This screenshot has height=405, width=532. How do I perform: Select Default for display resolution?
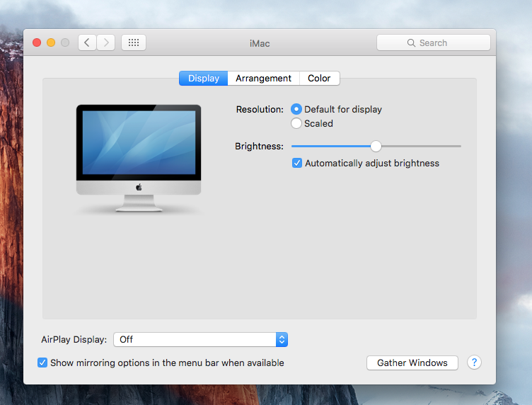[296, 109]
